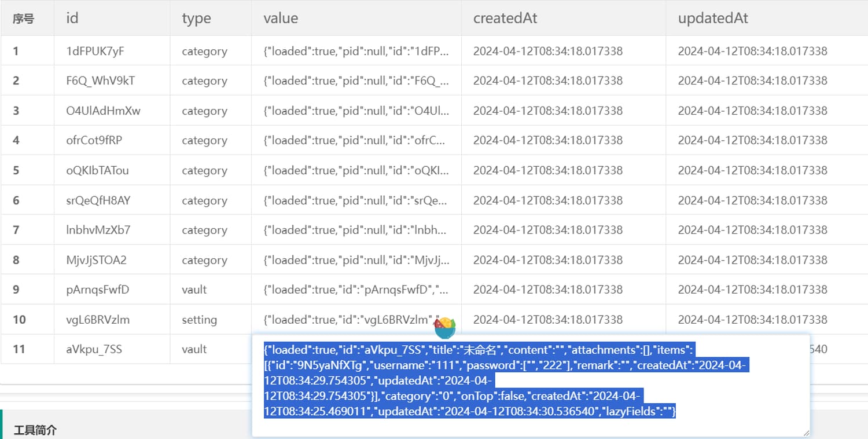Click the 'type' column header

(196, 18)
